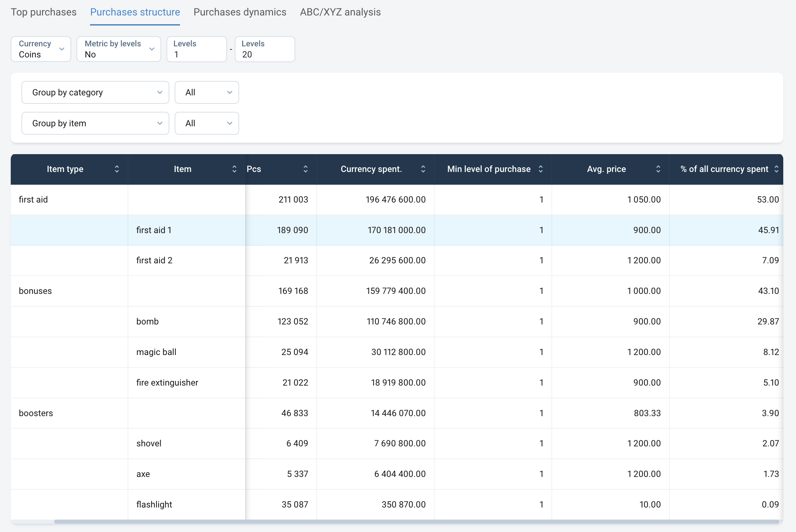Sort by Item type column icon

117,169
